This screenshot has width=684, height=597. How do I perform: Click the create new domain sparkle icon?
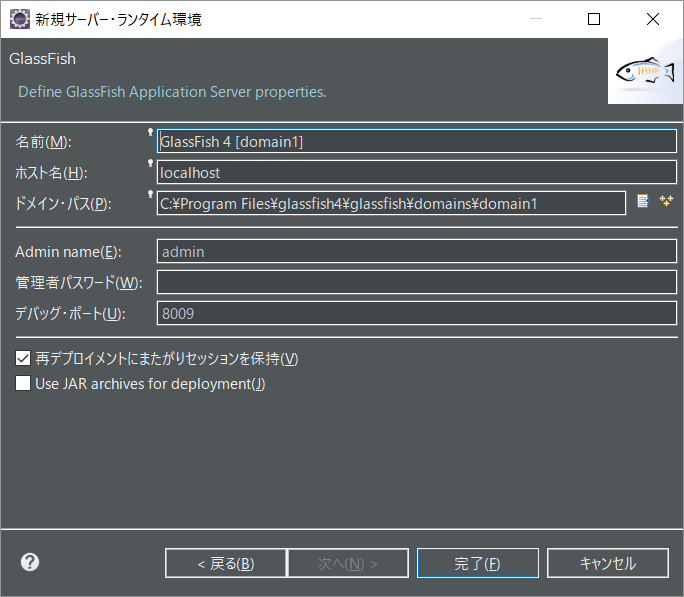pyautogui.click(x=666, y=201)
